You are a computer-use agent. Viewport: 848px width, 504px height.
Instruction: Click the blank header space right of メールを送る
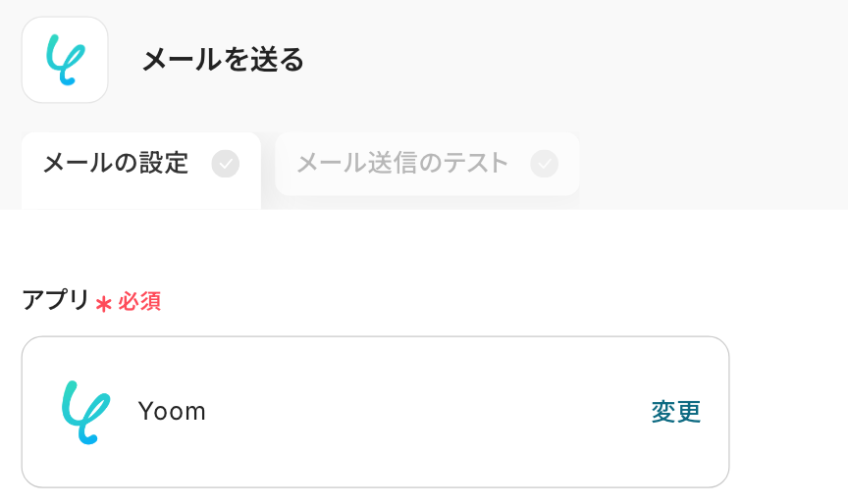569,61
